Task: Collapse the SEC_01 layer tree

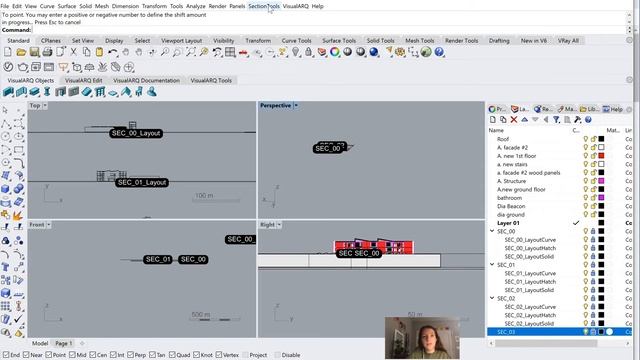Action: pos(492,264)
